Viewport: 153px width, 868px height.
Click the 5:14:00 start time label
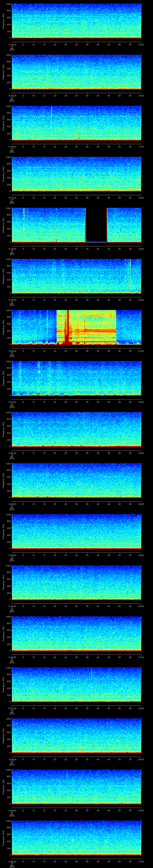[x=12, y=44]
